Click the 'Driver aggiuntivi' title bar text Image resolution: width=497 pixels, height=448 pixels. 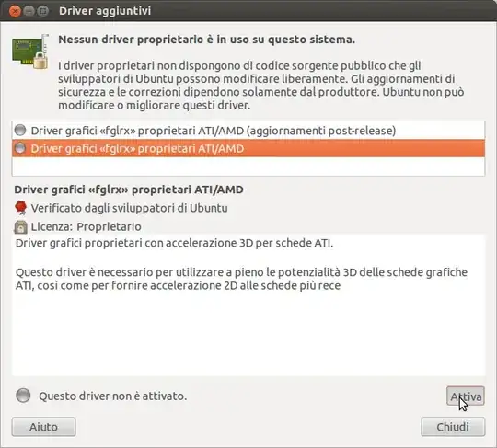pyautogui.click(x=105, y=11)
